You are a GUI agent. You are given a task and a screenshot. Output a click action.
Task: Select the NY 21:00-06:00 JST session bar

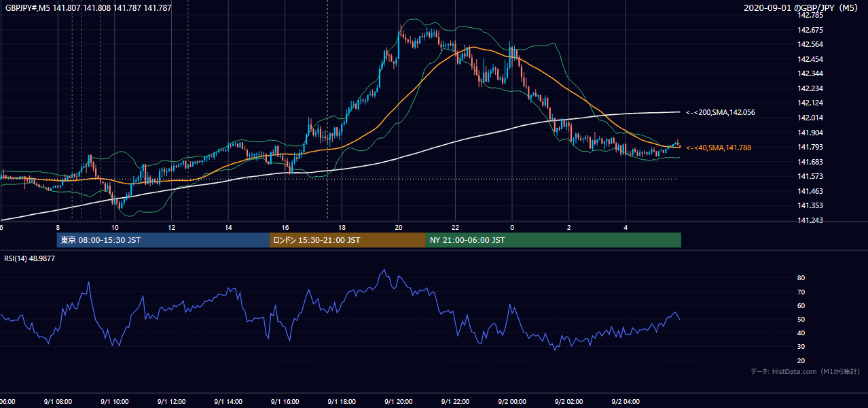point(554,240)
